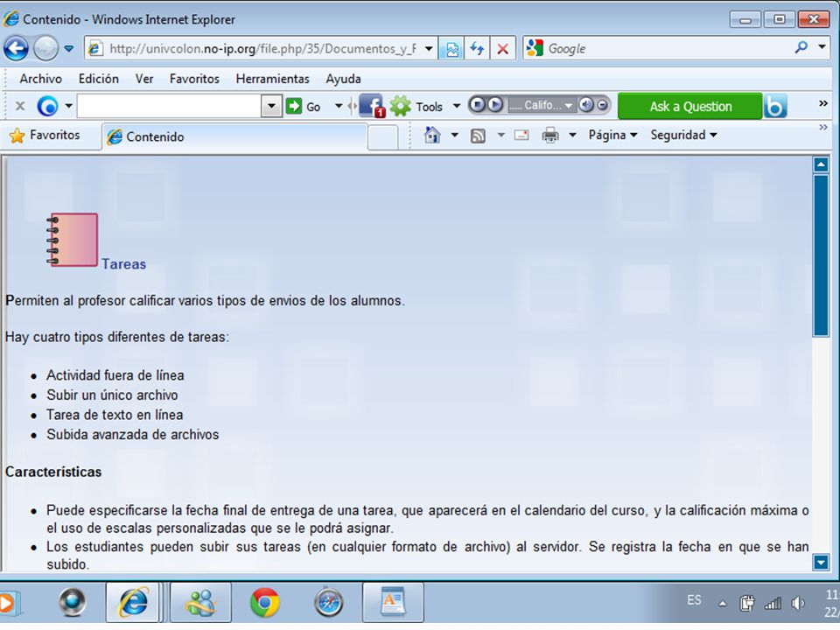Click the Read Mail envelope icon
Viewport: 840px width, 630px height.
pyautogui.click(x=521, y=135)
